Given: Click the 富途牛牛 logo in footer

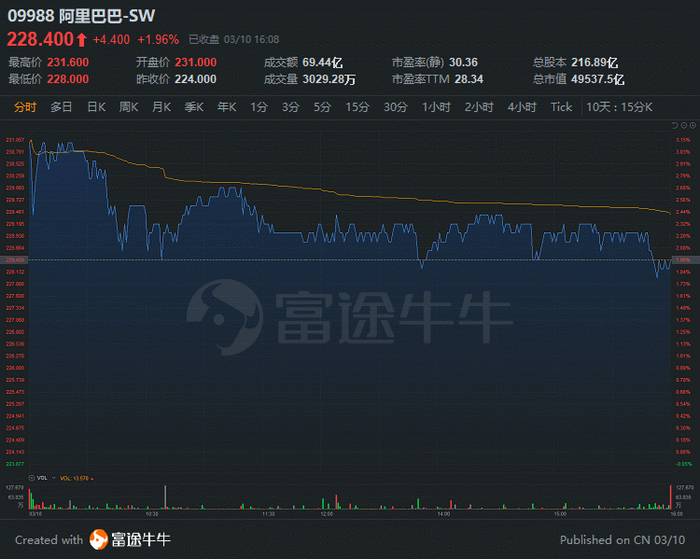Looking at the screenshot, I should click(130, 539).
